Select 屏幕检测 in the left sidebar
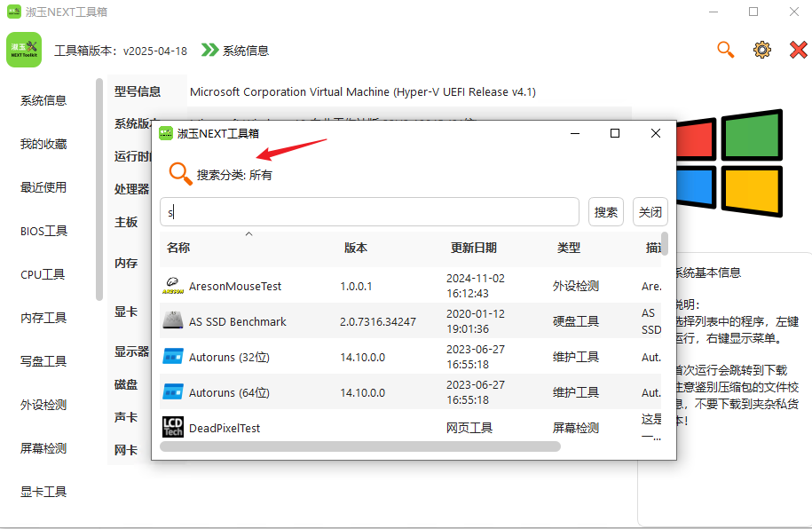 point(43,448)
